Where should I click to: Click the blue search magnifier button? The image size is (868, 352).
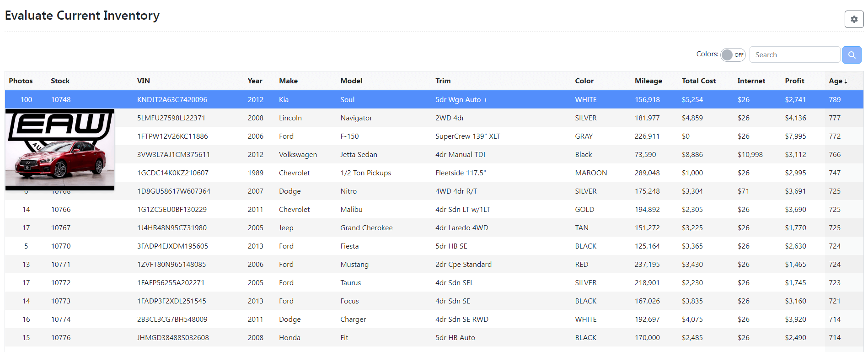coord(852,55)
